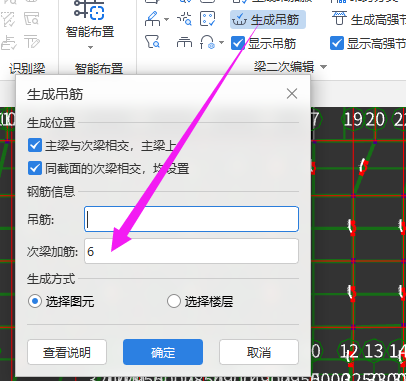Click axis label 19 at top of drawing
This screenshot has height=381, width=406.
coord(353,119)
